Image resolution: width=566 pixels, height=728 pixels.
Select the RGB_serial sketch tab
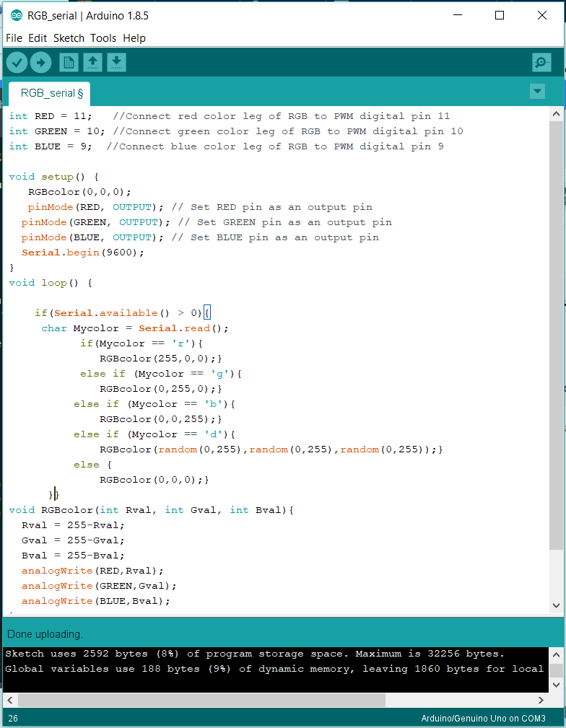pyautogui.click(x=49, y=94)
